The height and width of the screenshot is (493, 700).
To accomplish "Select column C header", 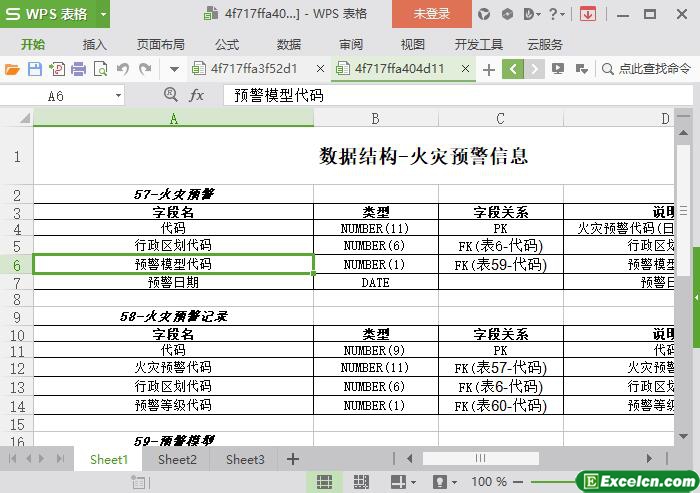I will coord(501,119).
